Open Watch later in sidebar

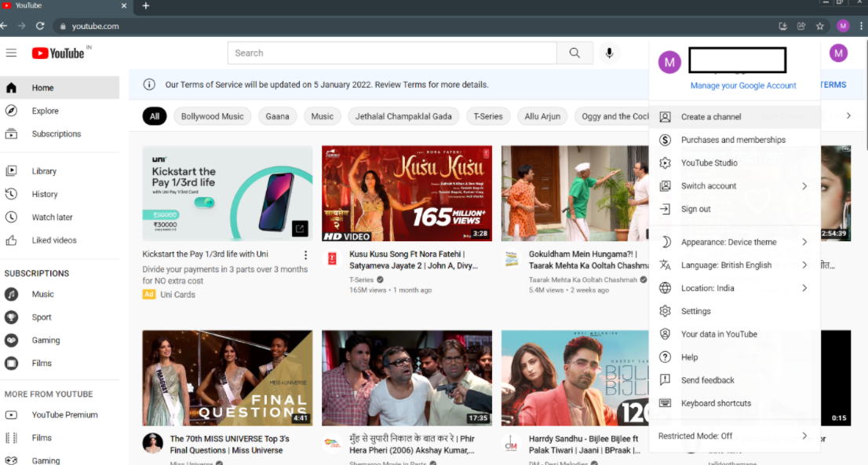tap(52, 217)
